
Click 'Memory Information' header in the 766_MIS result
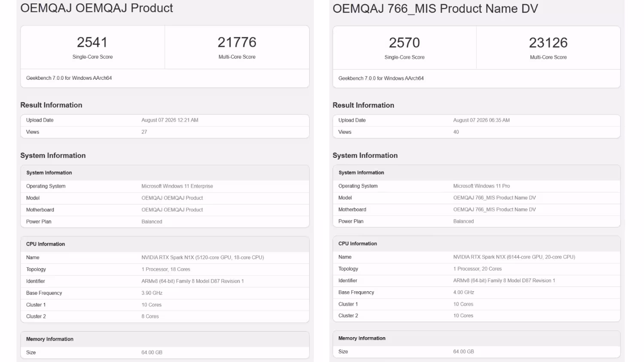(x=362, y=338)
